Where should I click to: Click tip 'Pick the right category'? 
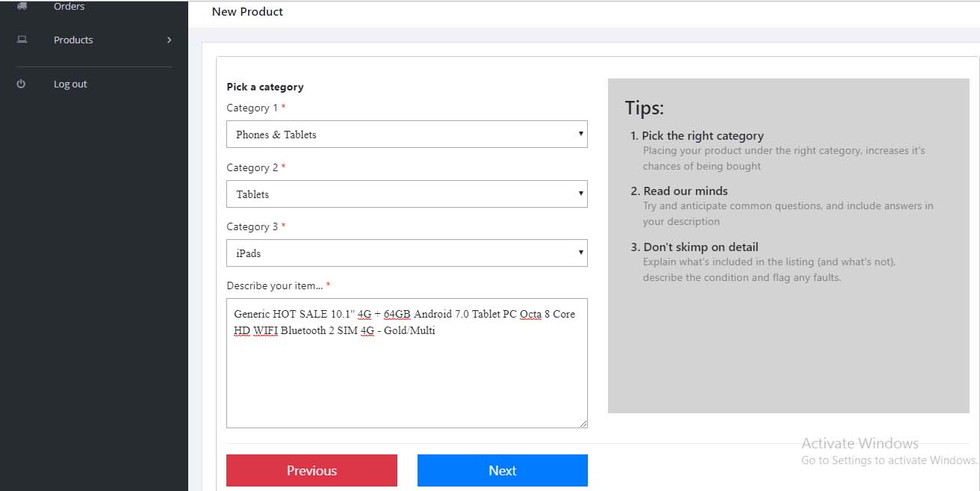(702, 135)
